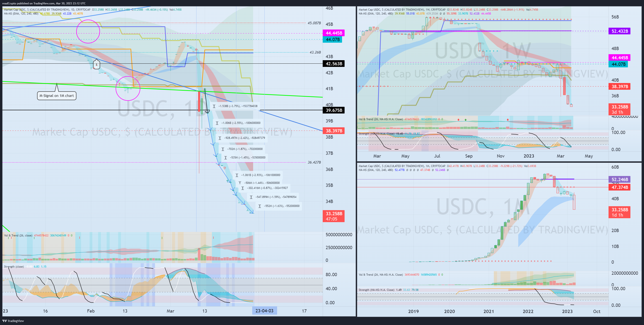Click price-range icon beside -928.497M (-2.42%) label

point(220,138)
